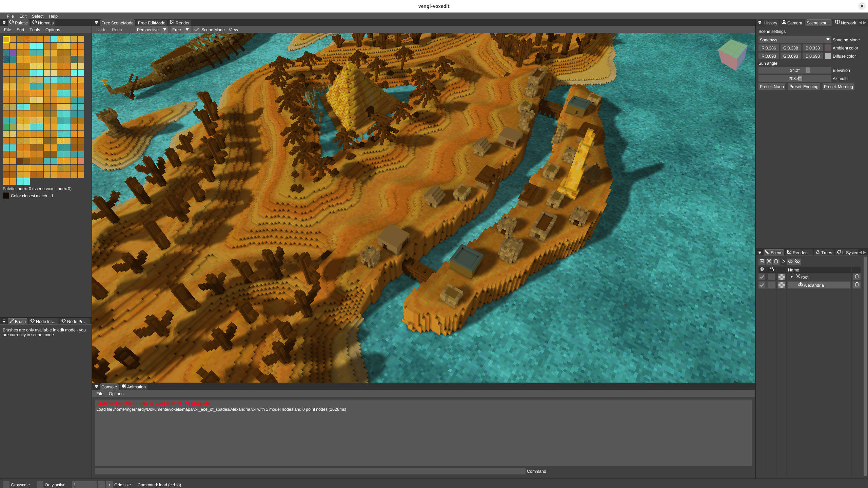Viewport: 868px width, 488px height.
Task: Toggle visibility checkbox of Alexandria node
Action: [x=762, y=285]
